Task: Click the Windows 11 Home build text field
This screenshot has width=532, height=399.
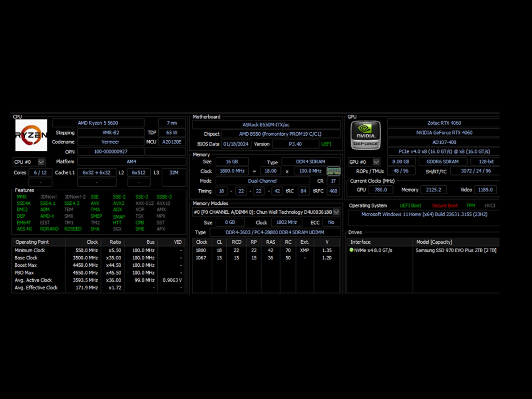Action: click(x=424, y=214)
